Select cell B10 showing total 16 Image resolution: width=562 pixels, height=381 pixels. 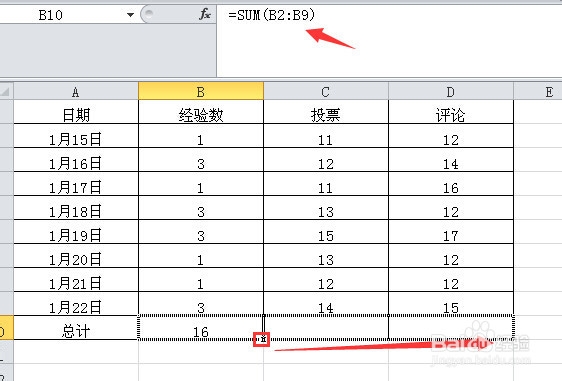click(201, 328)
